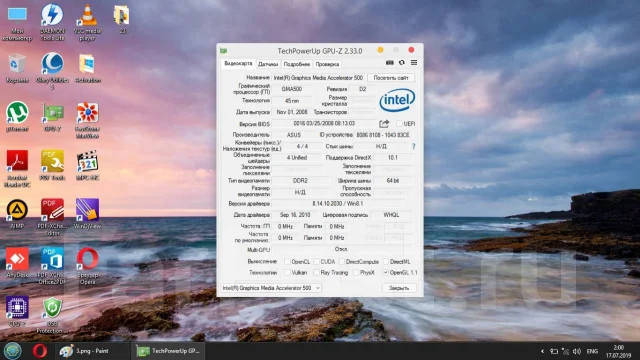Click the Закрыть button
This screenshot has height=360, width=640.
tap(399, 288)
